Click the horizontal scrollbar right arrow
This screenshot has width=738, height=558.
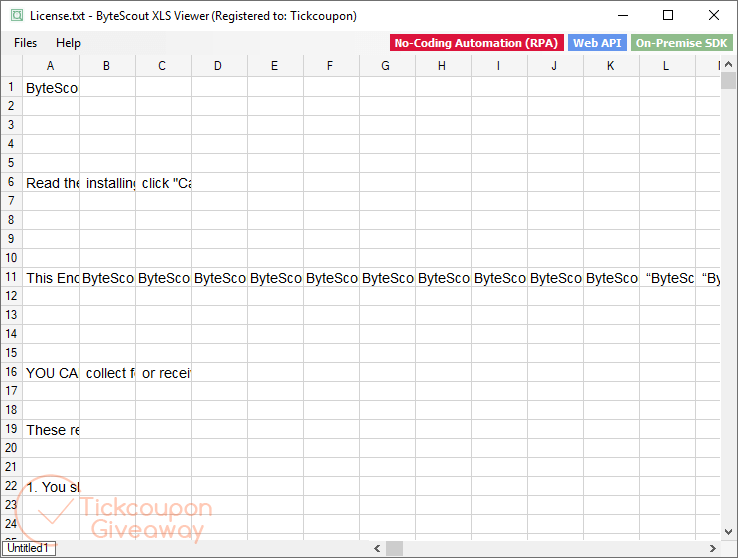[x=713, y=549]
